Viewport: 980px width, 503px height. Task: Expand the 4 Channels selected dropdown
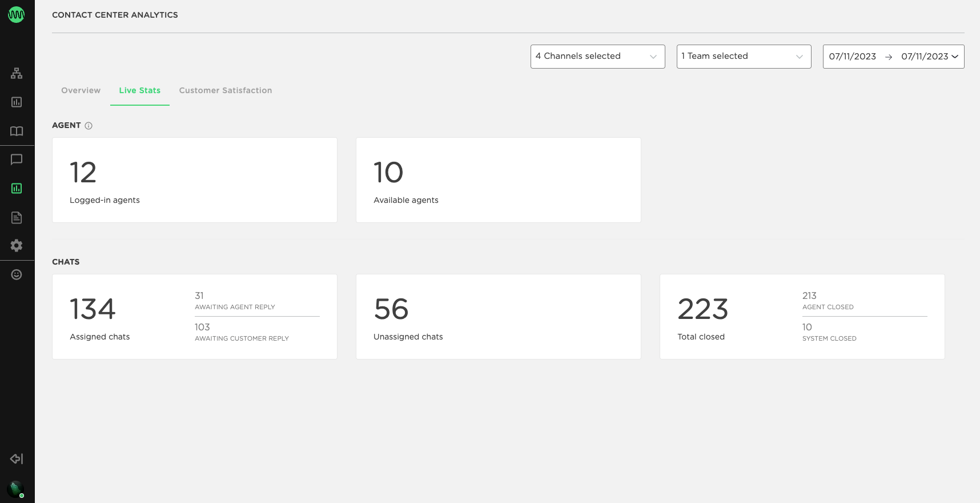tap(597, 57)
